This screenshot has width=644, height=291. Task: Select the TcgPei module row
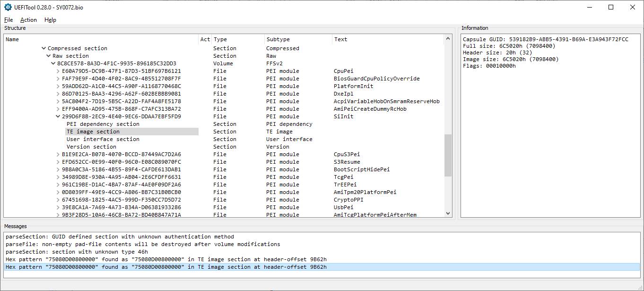pyautogui.click(x=121, y=177)
